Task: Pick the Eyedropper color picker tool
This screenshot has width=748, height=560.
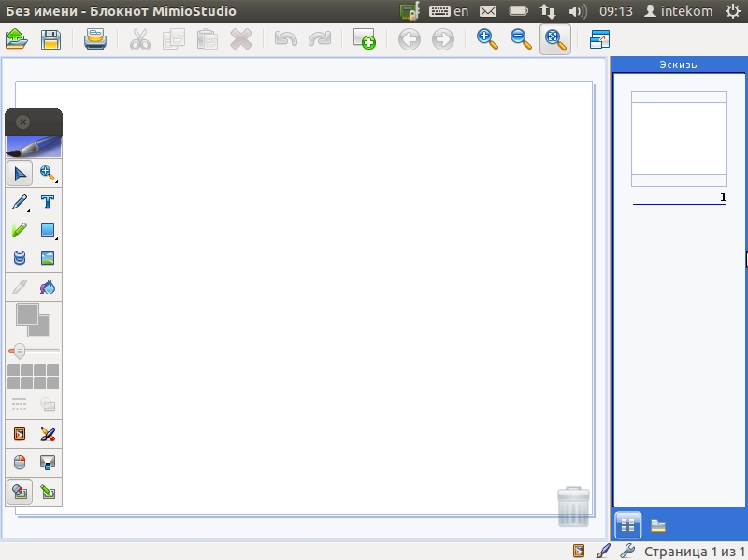Action: [20, 287]
